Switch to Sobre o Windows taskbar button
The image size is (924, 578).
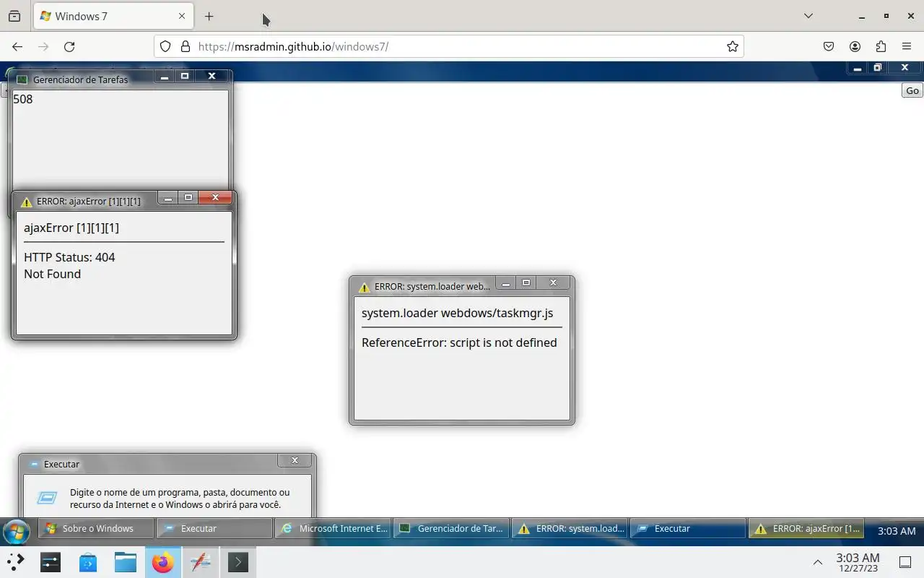(x=97, y=529)
